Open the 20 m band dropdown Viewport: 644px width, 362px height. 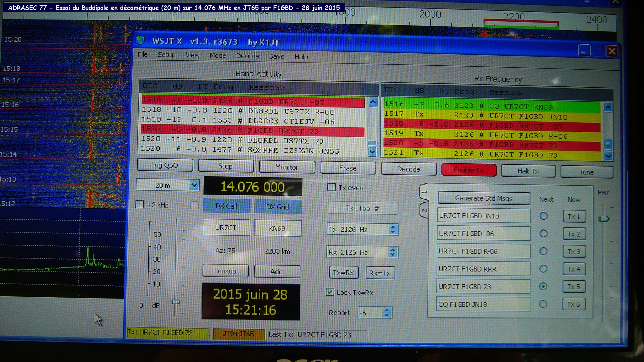[x=194, y=185]
